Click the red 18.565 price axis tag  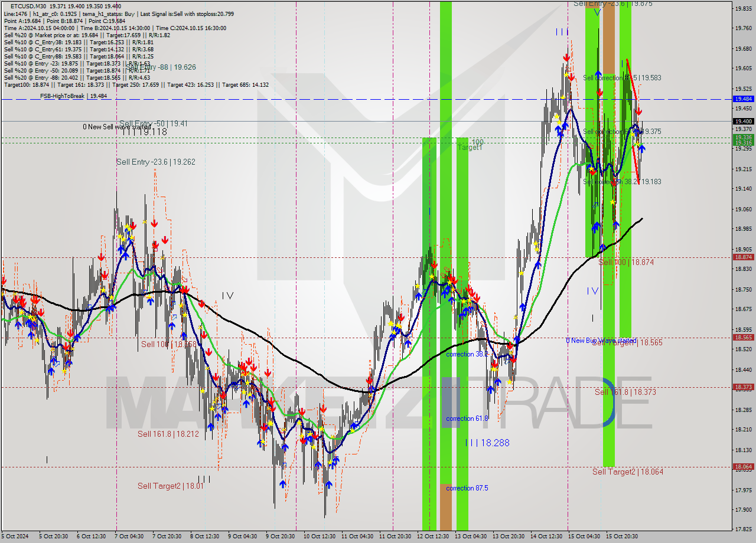(743, 337)
